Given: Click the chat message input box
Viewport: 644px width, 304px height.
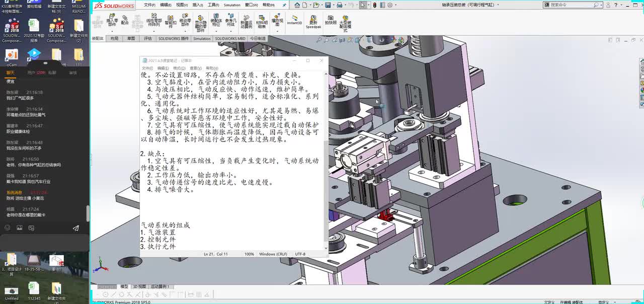Looking at the screenshot, I should (x=44, y=242).
